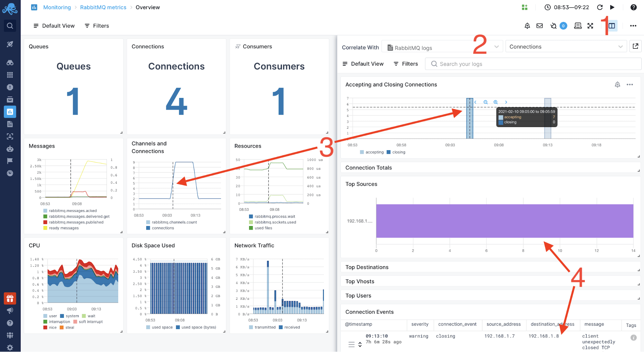Toggle the accepting series in the chart legend
The width and height of the screenshot is (644, 352).
pos(372,152)
